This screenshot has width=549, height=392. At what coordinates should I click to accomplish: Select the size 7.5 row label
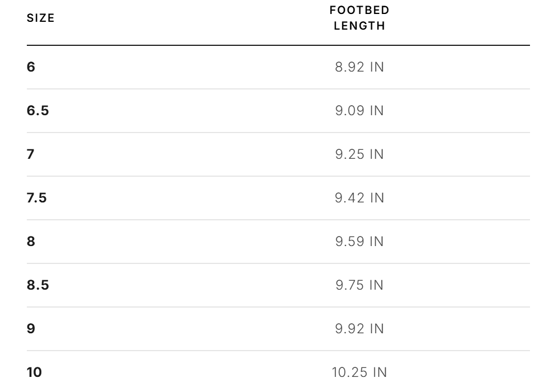click(37, 197)
